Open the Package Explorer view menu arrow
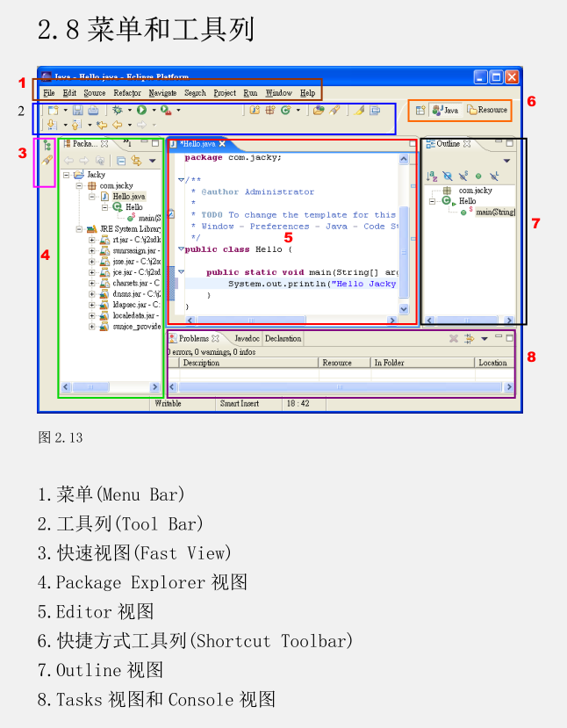Image resolution: width=567 pixels, height=728 pixels. (152, 161)
